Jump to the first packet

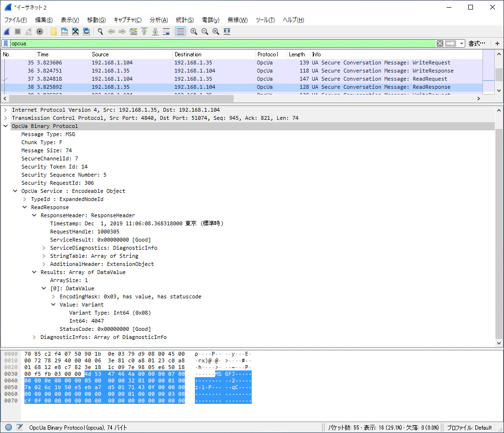[144, 32]
